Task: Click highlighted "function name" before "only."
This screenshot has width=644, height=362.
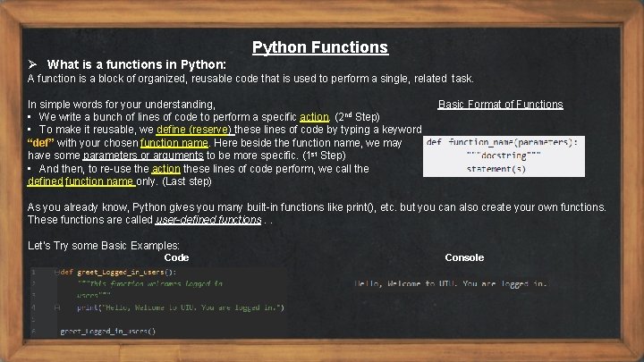Action: (99, 181)
